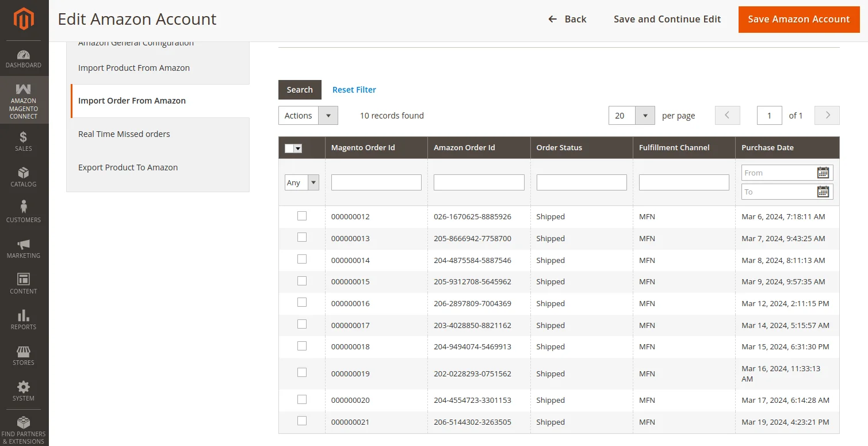Click Save Amazon Account button

click(799, 19)
